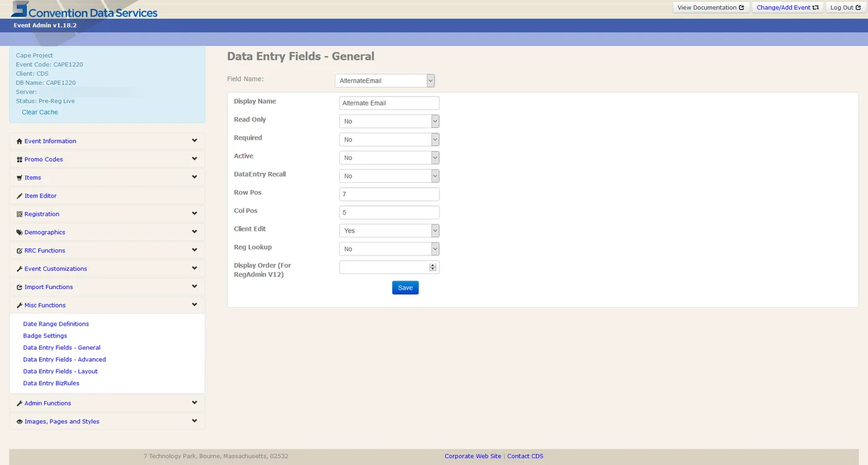Open Data Entry Fields - General
The width and height of the screenshot is (868, 465).
[x=62, y=348]
